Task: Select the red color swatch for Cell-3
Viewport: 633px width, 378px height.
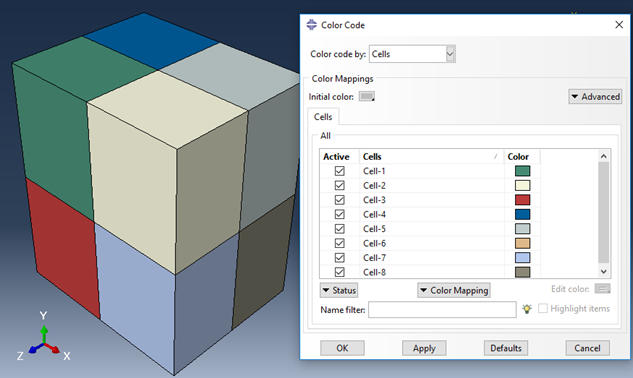Action: coord(522,200)
